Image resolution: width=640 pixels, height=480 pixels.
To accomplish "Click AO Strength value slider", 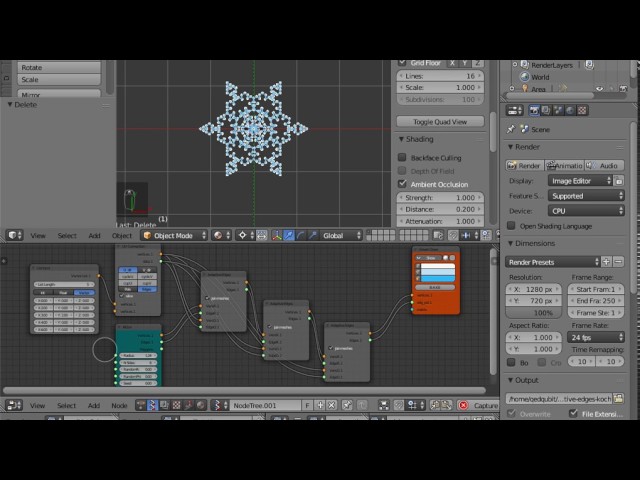I will (x=440, y=198).
